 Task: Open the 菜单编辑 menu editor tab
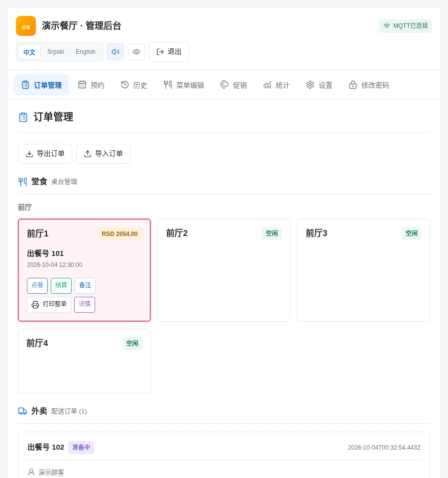[x=184, y=85]
